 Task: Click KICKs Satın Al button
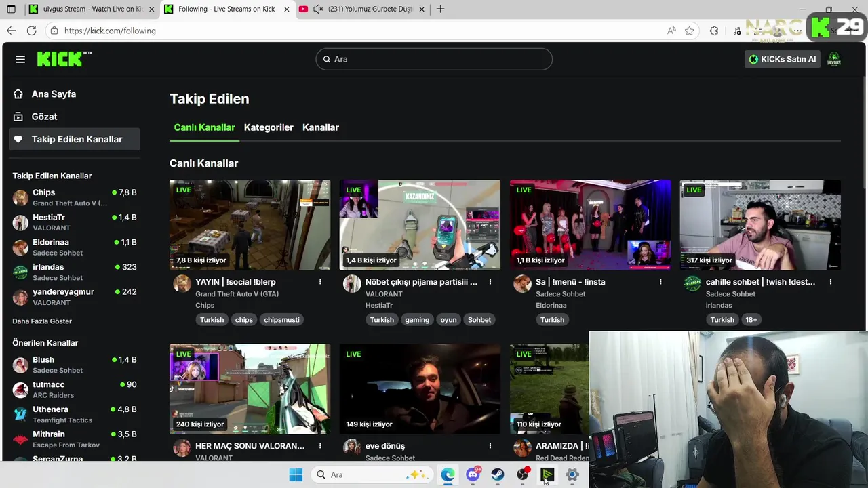point(783,59)
